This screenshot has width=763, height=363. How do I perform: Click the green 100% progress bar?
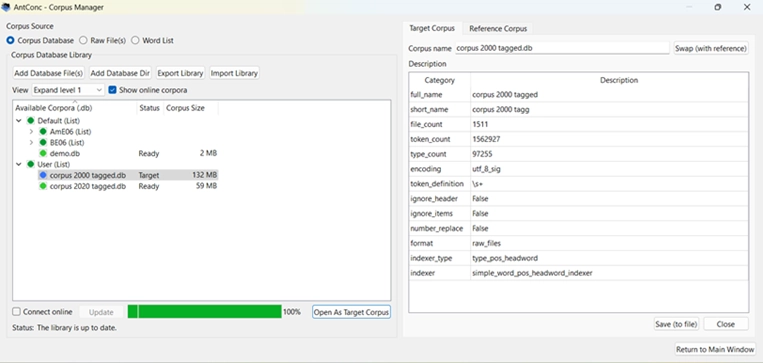pos(204,312)
